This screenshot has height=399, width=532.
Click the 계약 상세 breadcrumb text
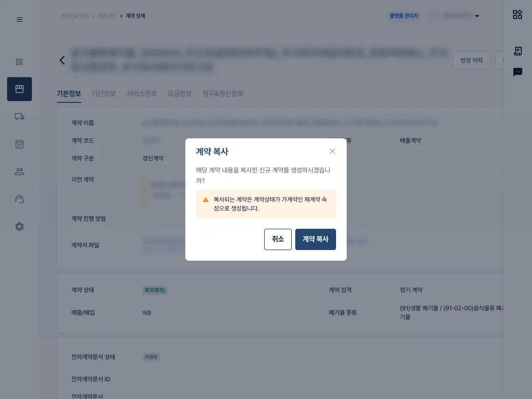tap(136, 16)
